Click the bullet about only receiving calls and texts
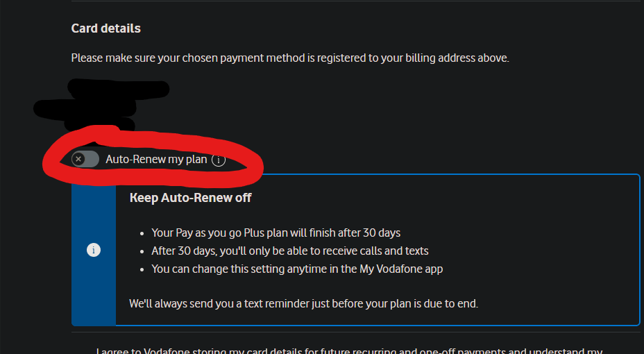 click(x=289, y=251)
